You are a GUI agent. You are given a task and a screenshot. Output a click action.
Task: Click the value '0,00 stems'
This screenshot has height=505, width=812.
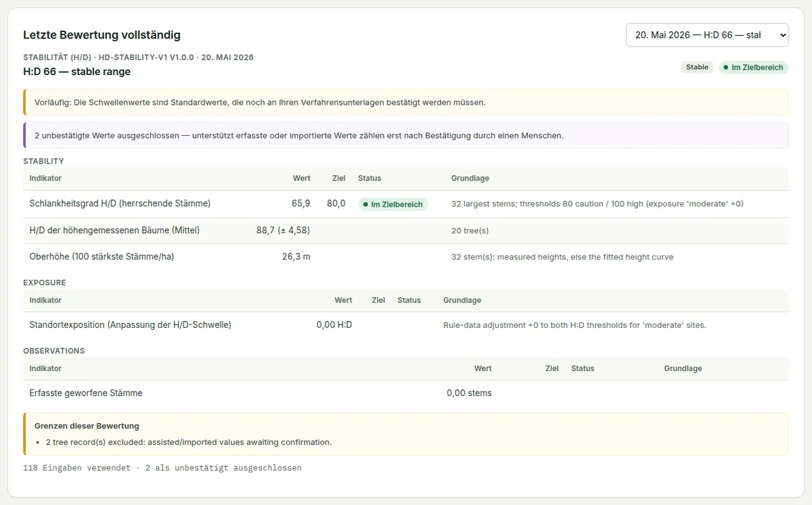coord(469,393)
